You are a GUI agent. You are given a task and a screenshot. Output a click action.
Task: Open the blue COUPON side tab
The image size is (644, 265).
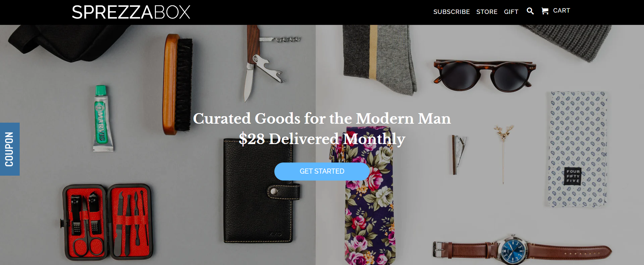[x=10, y=149]
